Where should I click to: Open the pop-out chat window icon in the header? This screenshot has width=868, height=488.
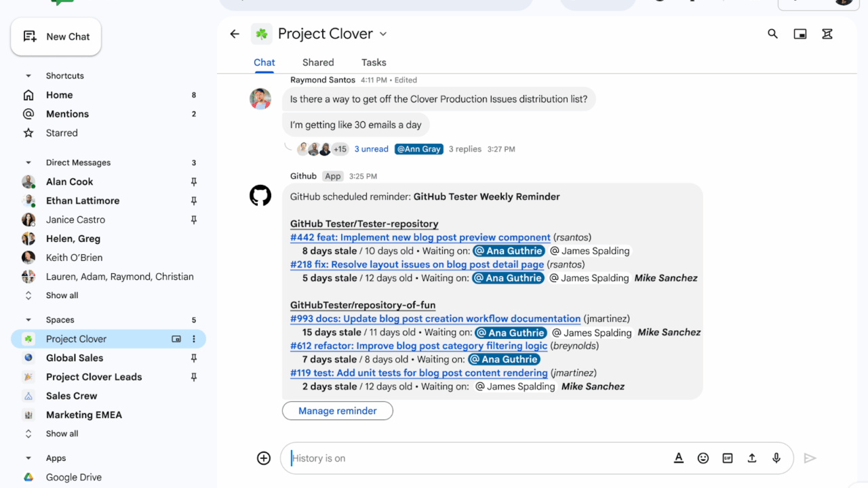(x=800, y=34)
